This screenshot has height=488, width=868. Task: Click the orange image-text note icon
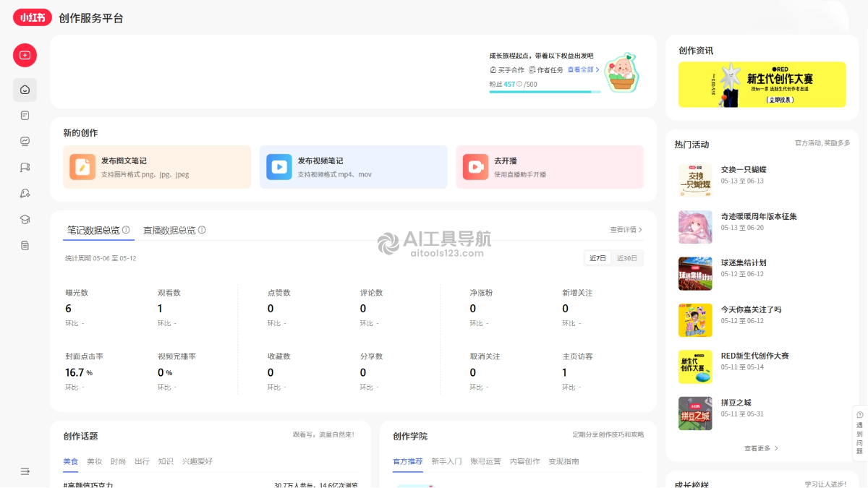point(82,167)
